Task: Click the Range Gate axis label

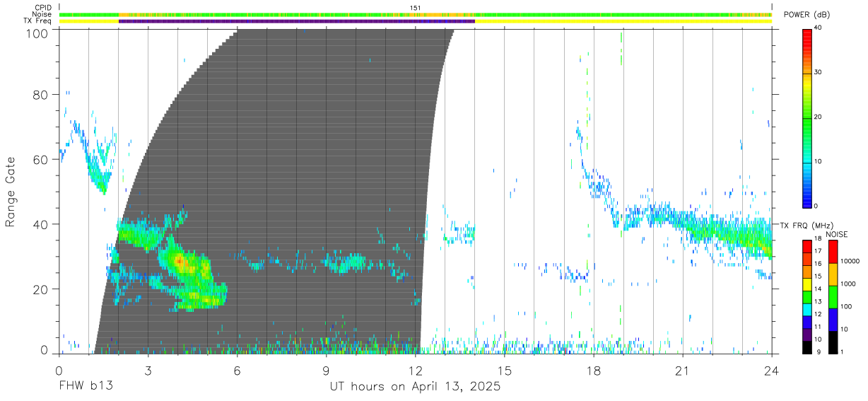Action: click(x=11, y=192)
